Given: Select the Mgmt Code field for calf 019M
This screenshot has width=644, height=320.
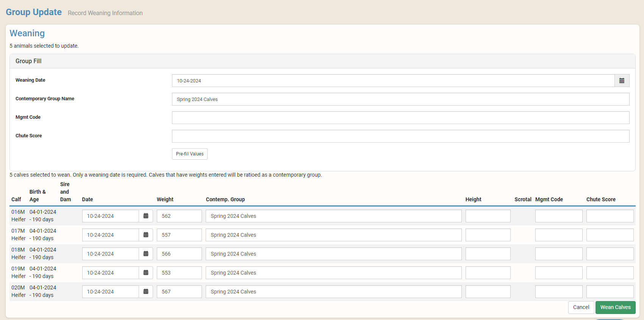Looking at the screenshot, I should point(559,273).
